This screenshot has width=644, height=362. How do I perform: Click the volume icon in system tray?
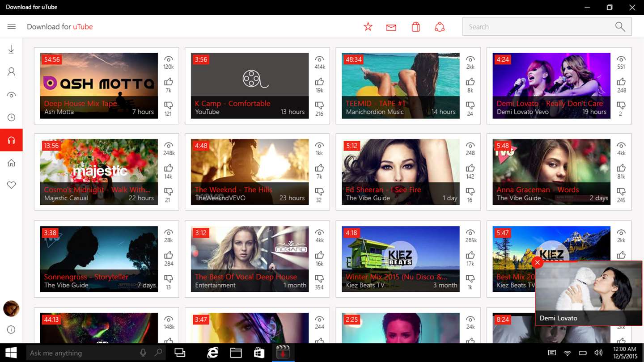coord(598,353)
